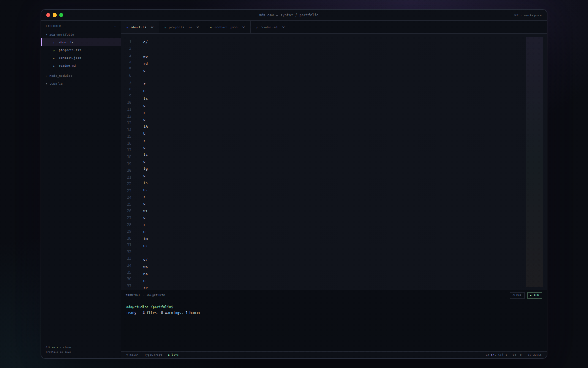Switch to the projects.tsx tab
The width and height of the screenshot is (588, 368).
pyautogui.click(x=182, y=27)
